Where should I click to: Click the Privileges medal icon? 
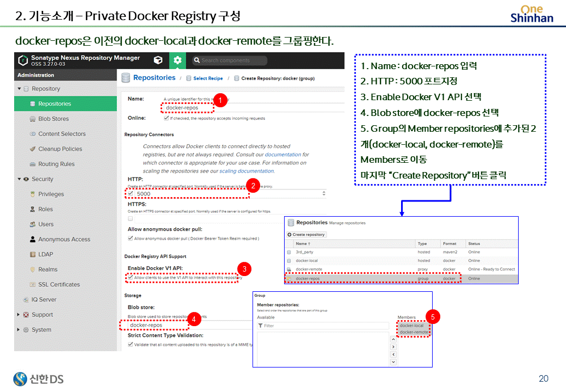click(33, 194)
